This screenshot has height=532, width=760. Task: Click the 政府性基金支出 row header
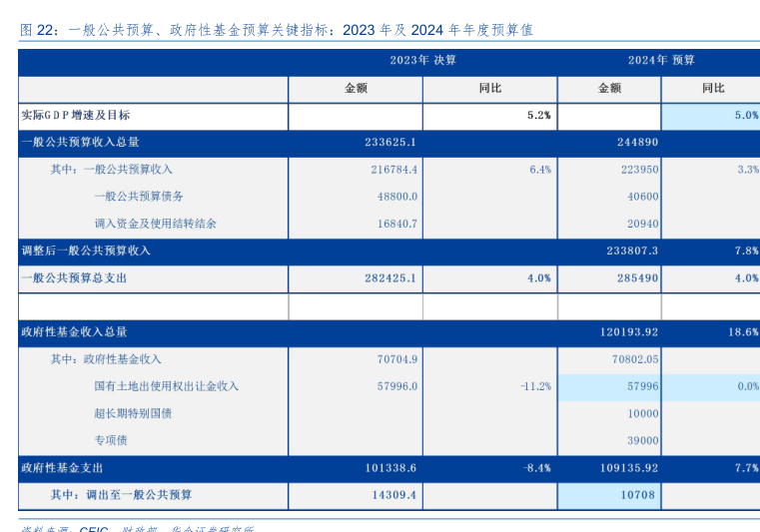coord(62,468)
